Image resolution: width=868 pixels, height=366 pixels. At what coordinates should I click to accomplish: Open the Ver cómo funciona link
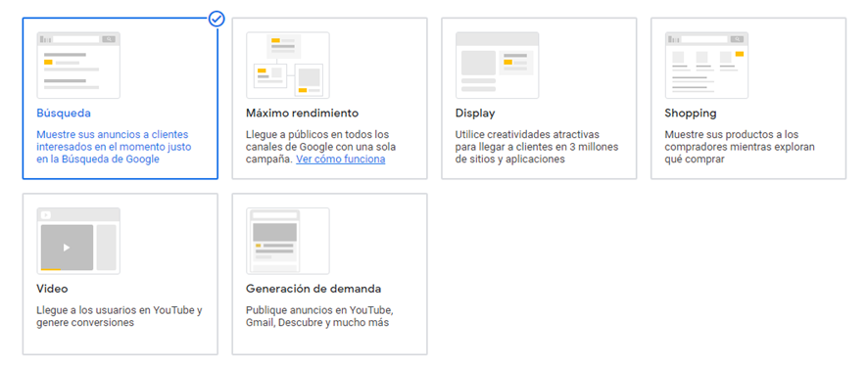coord(341,160)
